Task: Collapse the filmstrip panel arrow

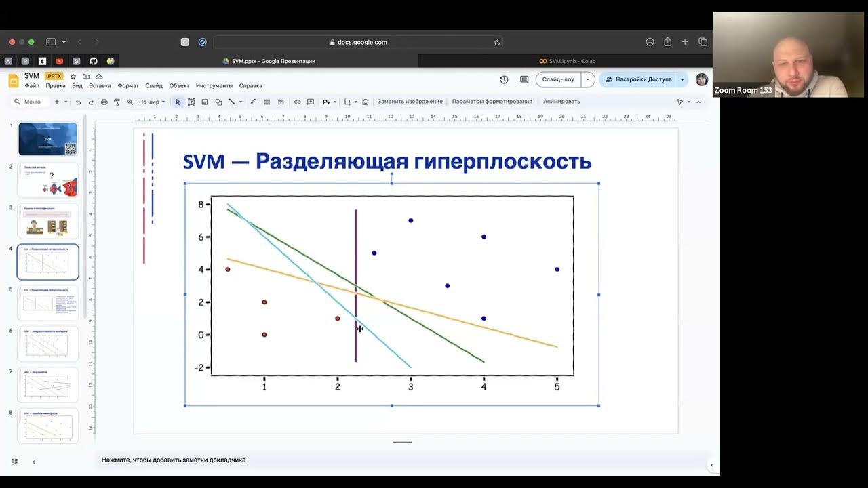Action: pos(34,462)
